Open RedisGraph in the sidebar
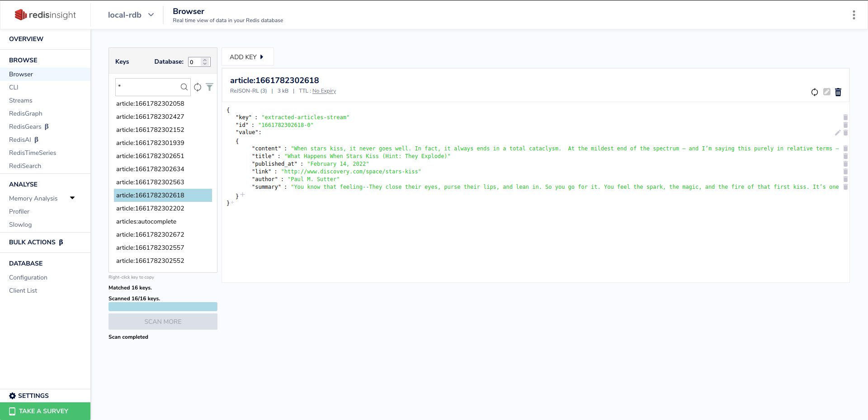This screenshot has width=868, height=420. [x=26, y=113]
